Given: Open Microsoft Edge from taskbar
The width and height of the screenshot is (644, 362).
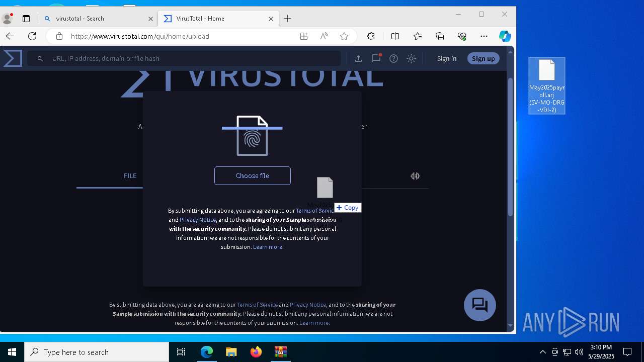Looking at the screenshot, I should 207,352.
